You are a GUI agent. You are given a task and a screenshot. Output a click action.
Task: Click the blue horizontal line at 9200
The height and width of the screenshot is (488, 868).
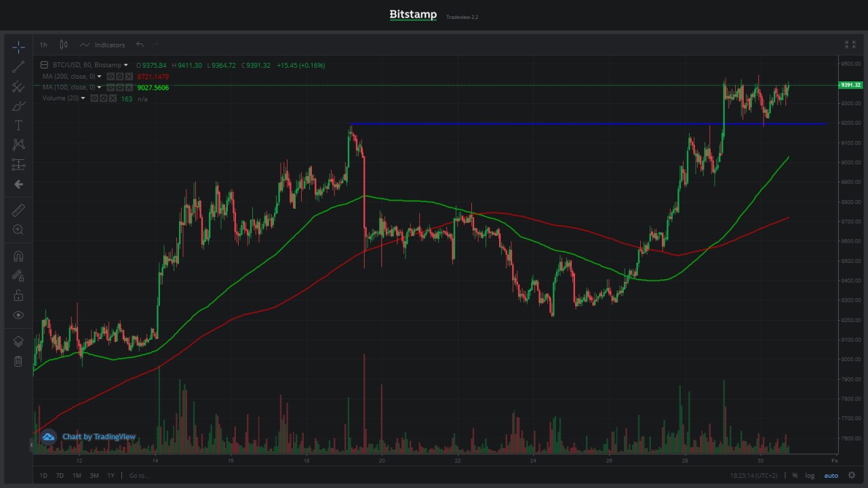pos(588,124)
